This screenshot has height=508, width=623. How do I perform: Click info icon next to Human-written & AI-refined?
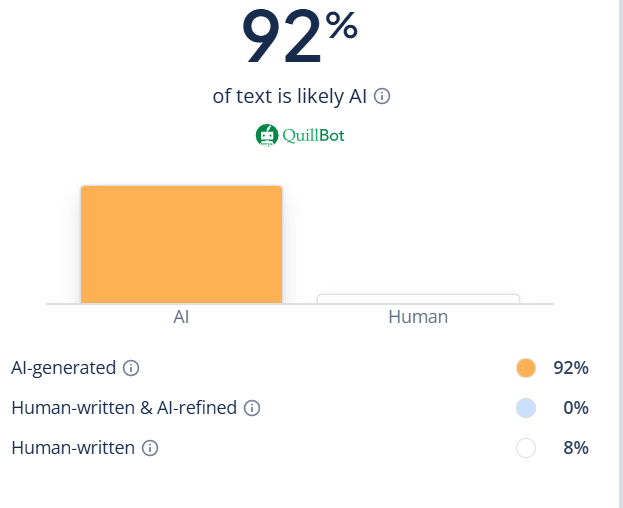click(x=252, y=408)
